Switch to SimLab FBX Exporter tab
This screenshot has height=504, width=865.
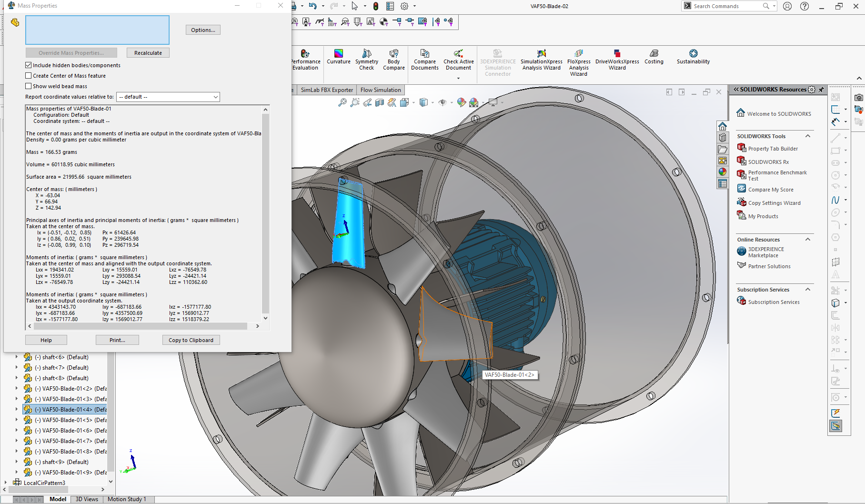[x=327, y=90]
